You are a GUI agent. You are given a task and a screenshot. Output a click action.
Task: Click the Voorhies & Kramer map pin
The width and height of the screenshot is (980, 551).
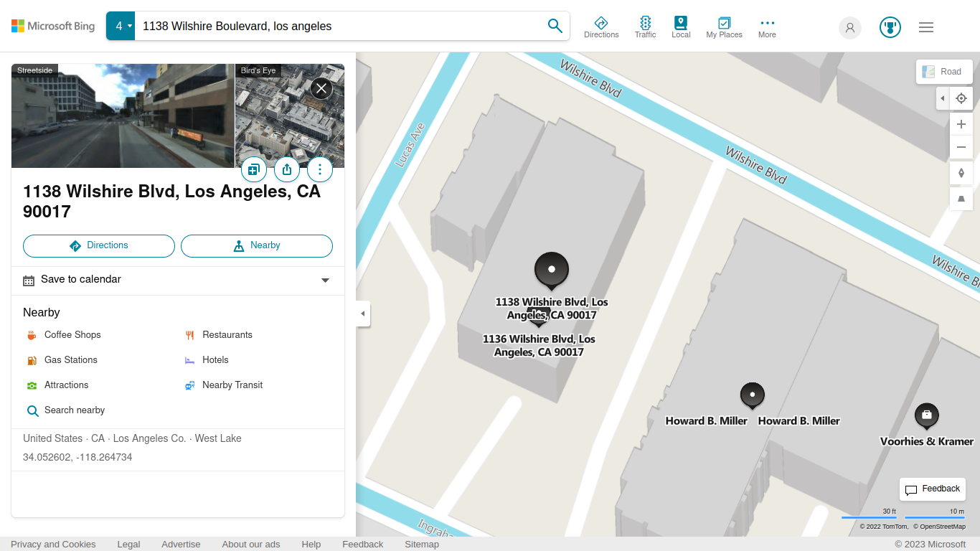click(x=927, y=416)
